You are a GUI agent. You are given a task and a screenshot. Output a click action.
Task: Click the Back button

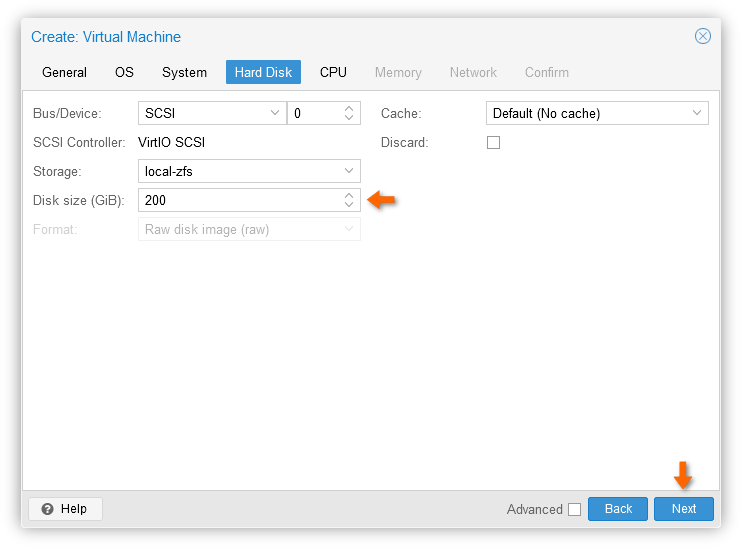618,509
